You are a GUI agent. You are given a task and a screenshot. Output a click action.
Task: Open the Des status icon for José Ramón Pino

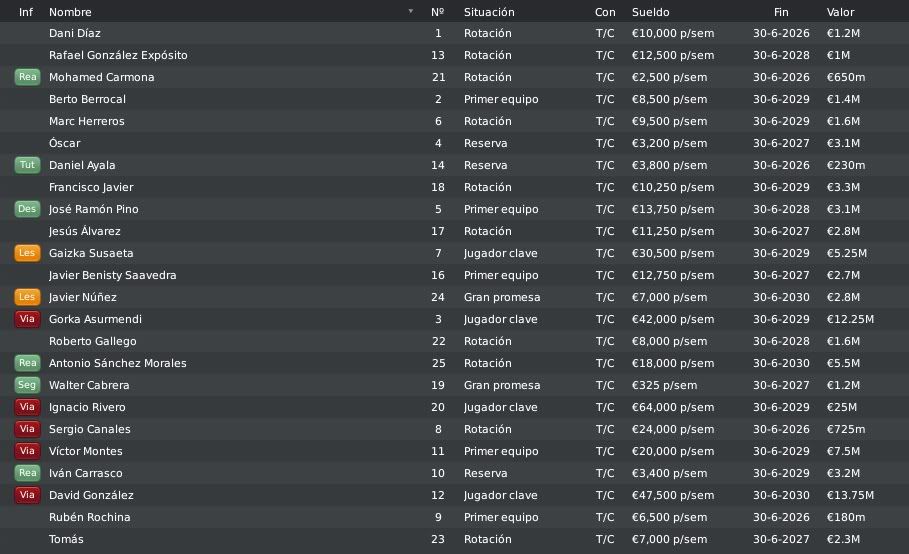tap(27, 209)
